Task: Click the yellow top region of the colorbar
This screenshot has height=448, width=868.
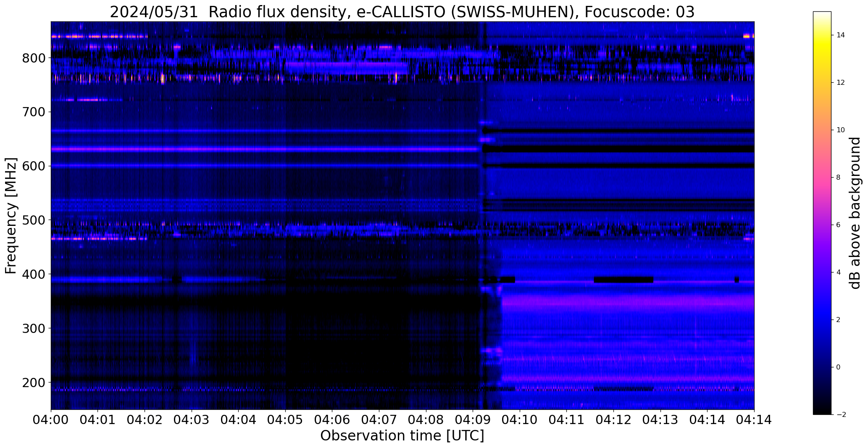Action: 822,46
